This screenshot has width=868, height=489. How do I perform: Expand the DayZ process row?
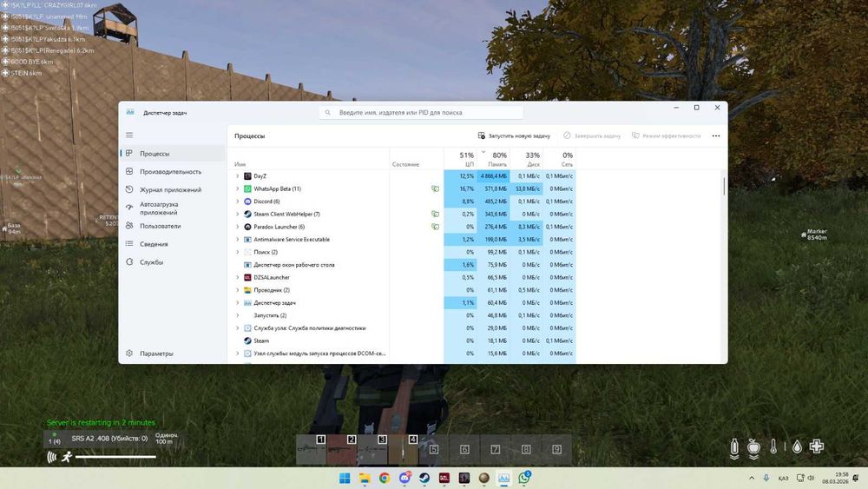coord(238,176)
